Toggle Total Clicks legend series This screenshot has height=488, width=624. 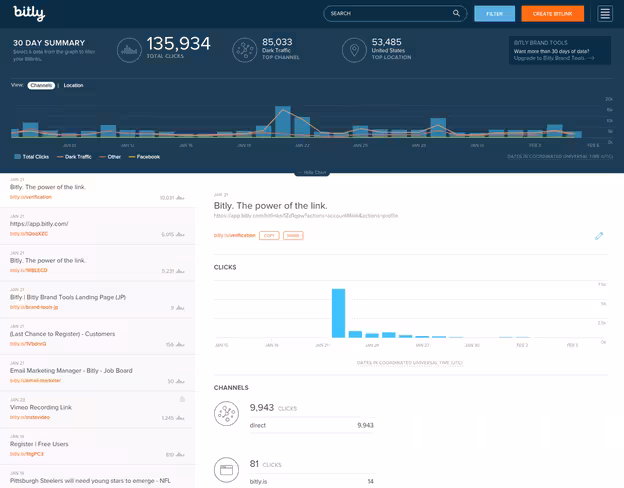point(31,157)
